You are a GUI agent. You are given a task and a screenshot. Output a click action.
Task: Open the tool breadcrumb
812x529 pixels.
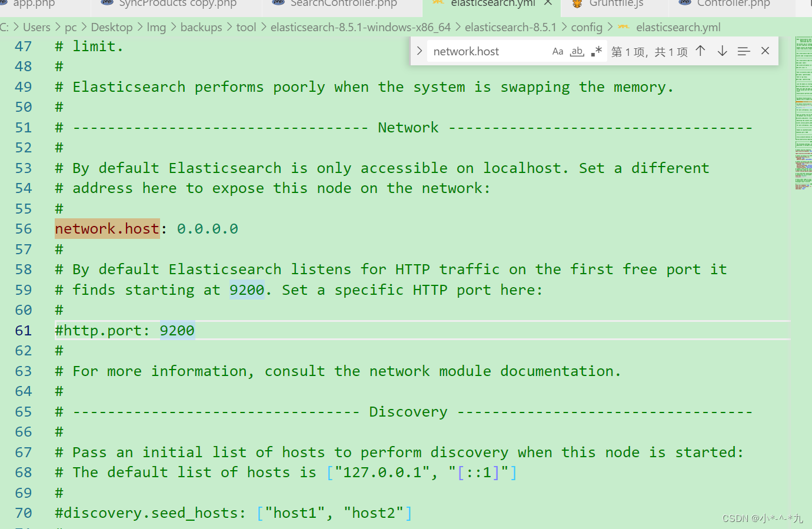246,27
